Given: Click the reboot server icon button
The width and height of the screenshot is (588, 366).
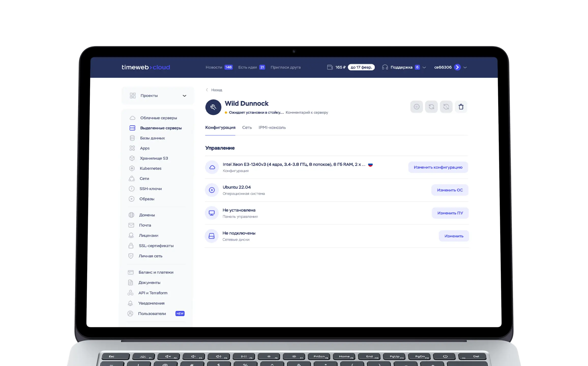Looking at the screenshot, I should point(431,107).
